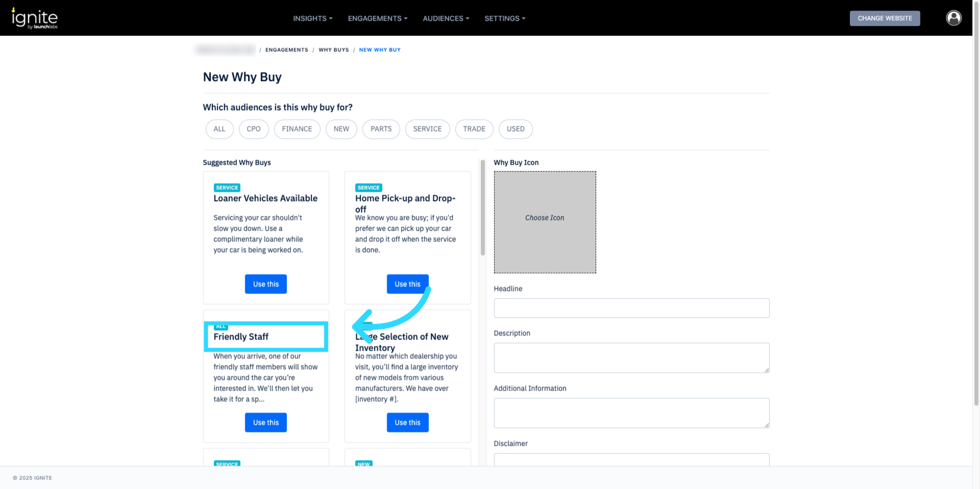This screenshot has height=489, width=980.
Task: Go to Engagements breadcrumb link
Action: pyautogui.click(x=287, y=50)
